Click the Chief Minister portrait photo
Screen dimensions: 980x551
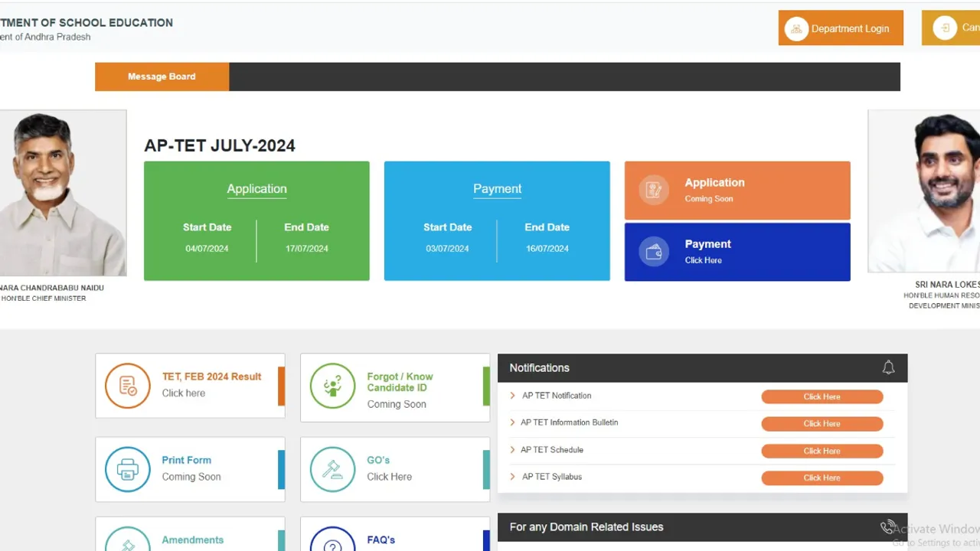tap(63, 193)
